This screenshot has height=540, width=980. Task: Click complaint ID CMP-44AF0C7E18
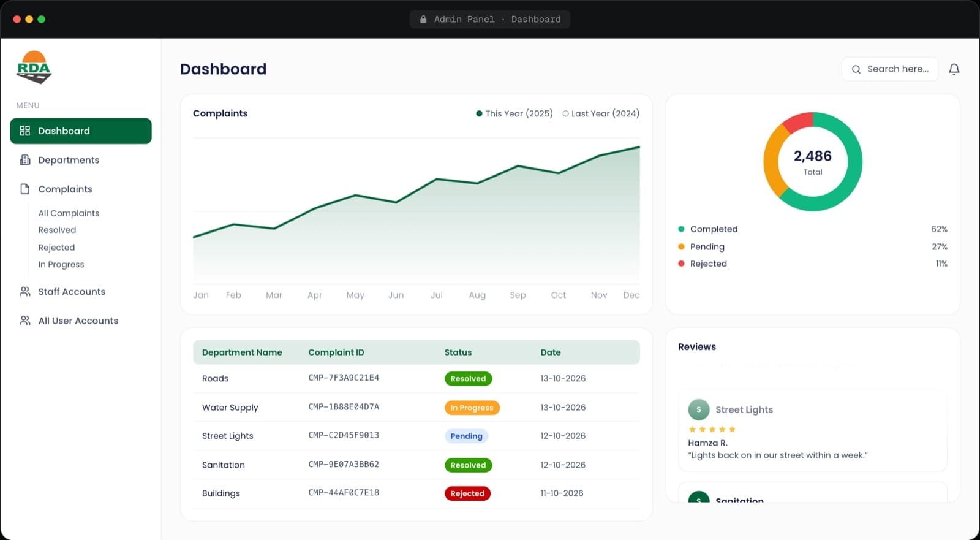(x=344, y=493)
